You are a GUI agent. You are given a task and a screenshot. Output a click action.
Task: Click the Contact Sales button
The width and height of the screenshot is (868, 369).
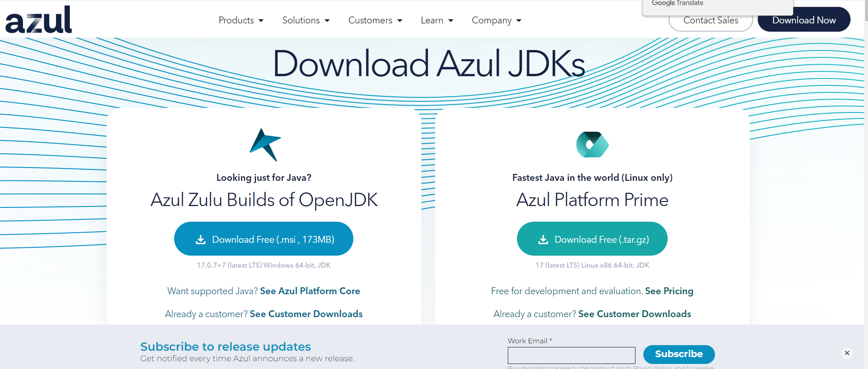click(710, 21)
